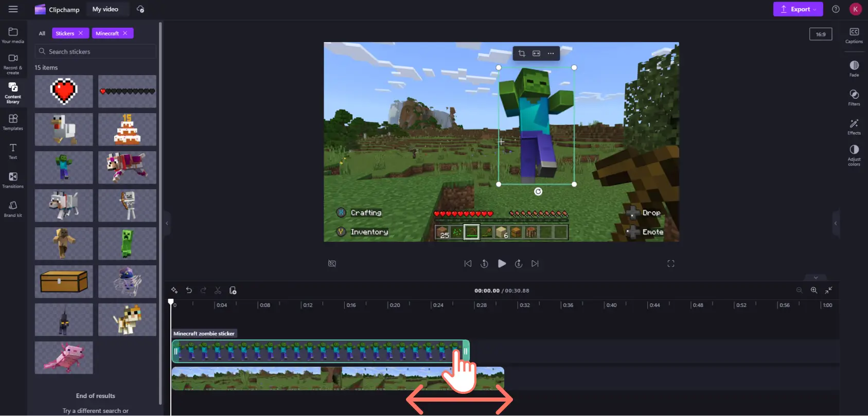Click the rotate handle below sticker
Screen dimensions: 868x416
point(538,192)
